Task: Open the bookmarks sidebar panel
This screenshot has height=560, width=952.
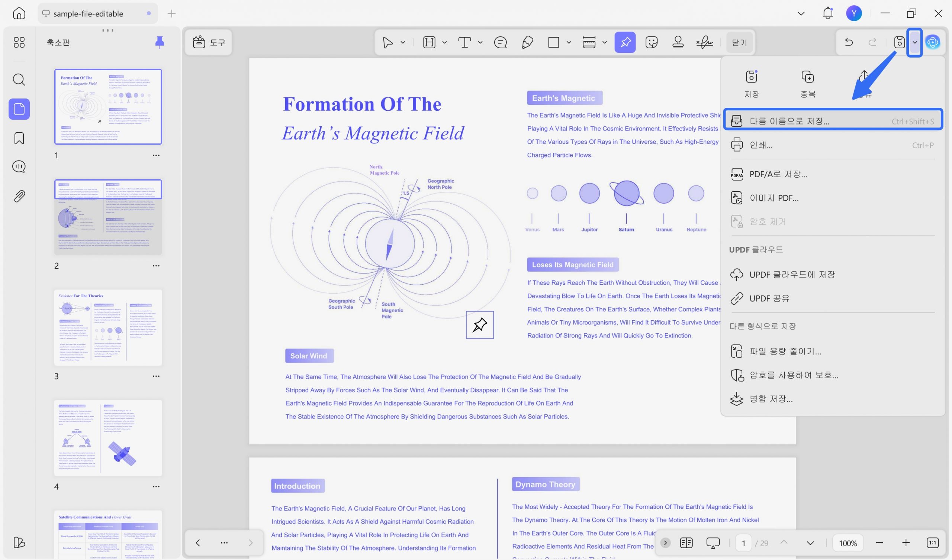Action: [19, 138]
